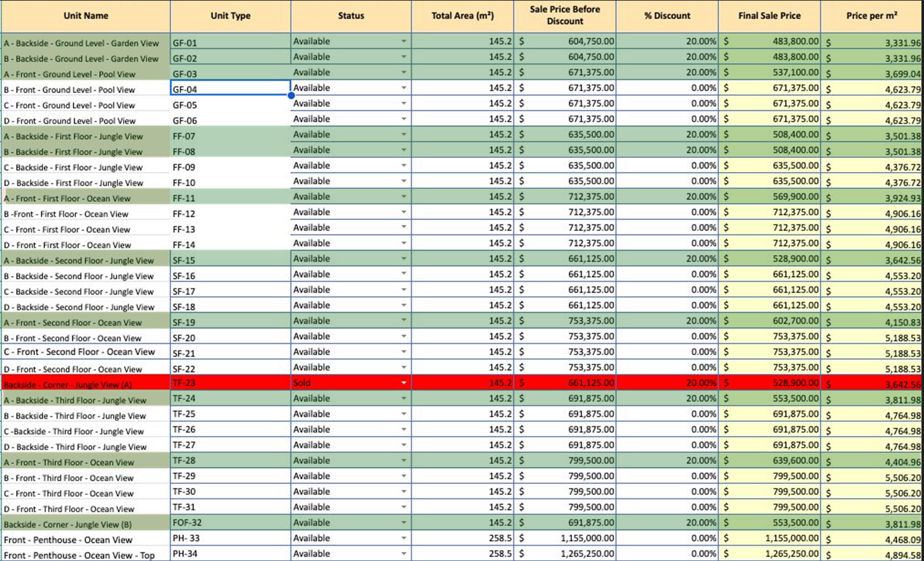Click the Unit Name column header

pos(85,16)
